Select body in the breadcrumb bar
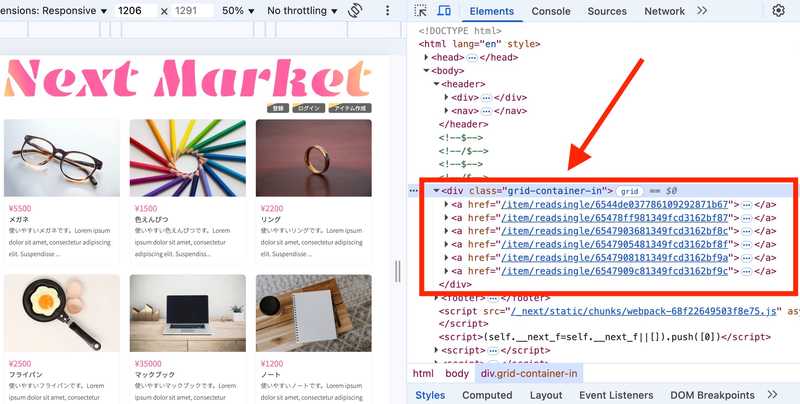The width and height of the screenshot is (800, 404). pos(457,373)
